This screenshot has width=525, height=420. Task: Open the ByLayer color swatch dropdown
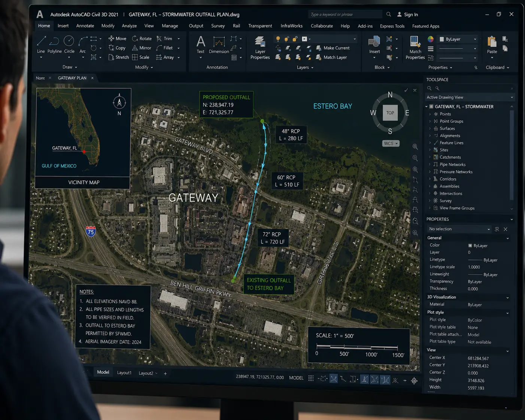(x=458, y=39)
